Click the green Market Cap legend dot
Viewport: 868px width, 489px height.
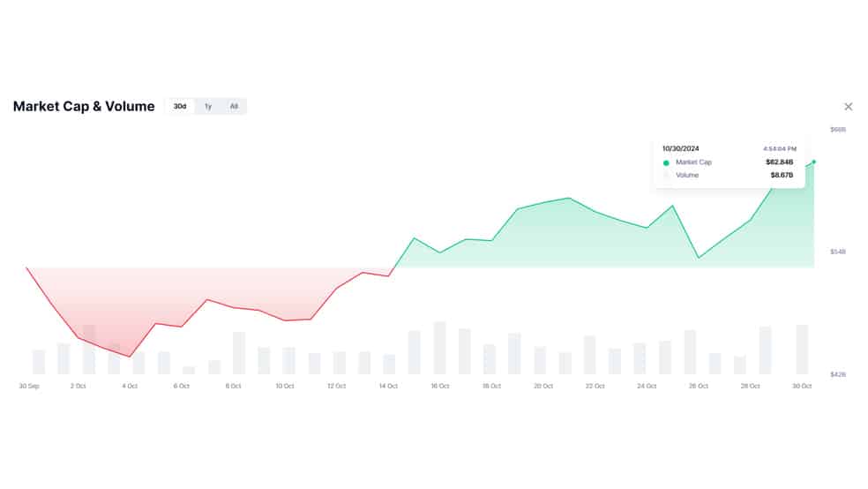click(666, 162)
